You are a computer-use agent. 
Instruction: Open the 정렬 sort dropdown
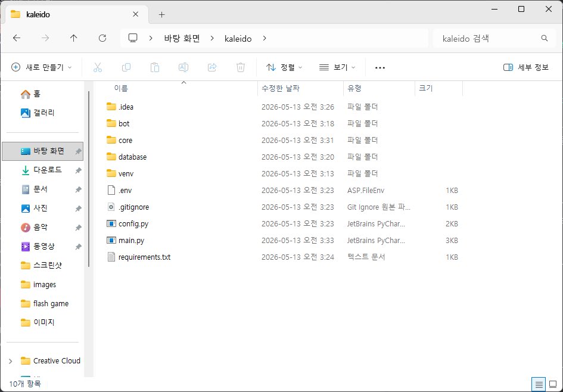[x=284, y=67]
